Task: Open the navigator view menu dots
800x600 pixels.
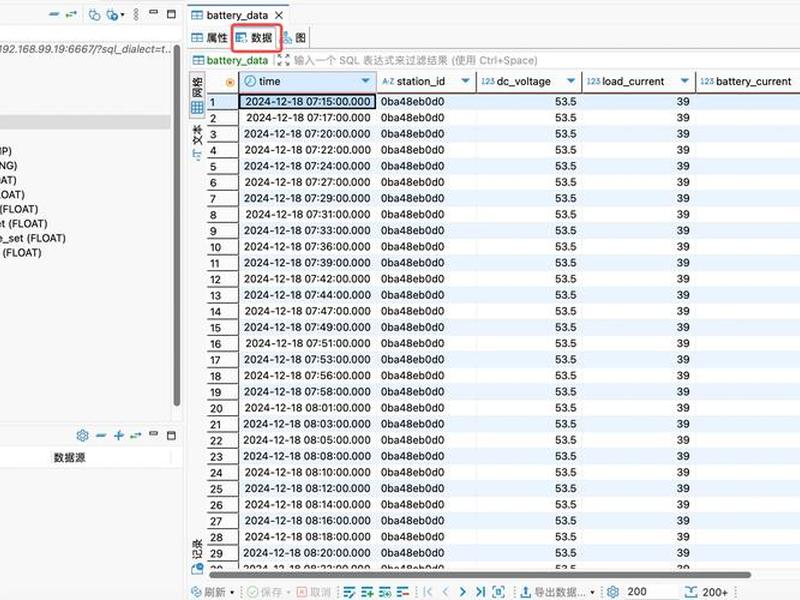Action: coord(136,14)
